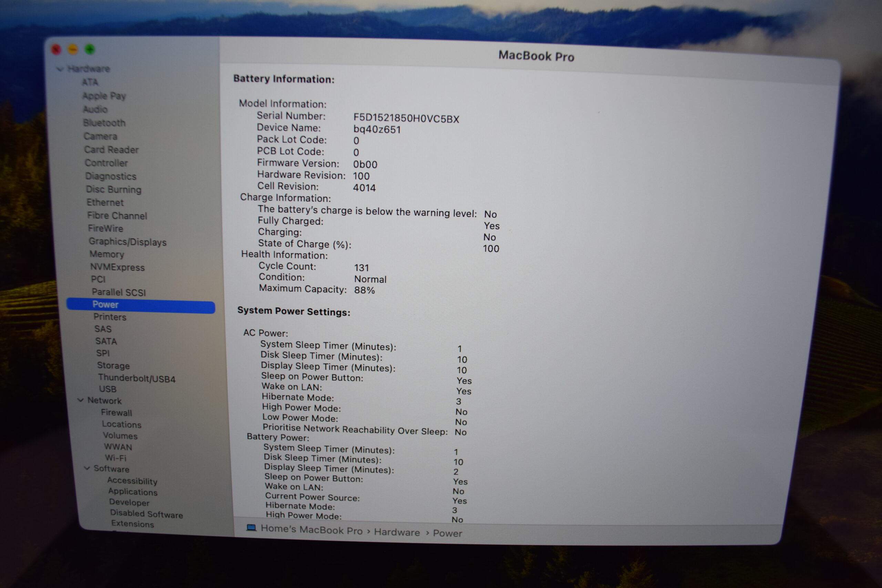Select ATA in the sidebar

click(90, 82)
